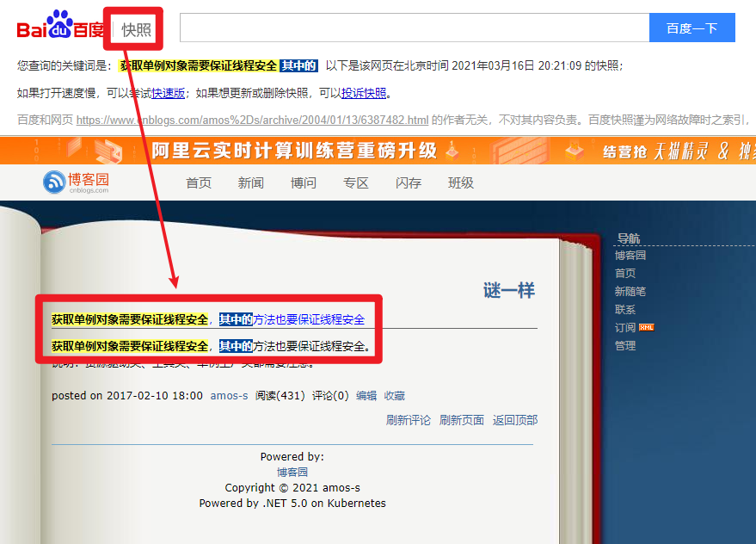Open 专区 in the top nav
Image resolution: width=756 pixels, height=544 pixels.
pyautogui.click(x=356, y=183)
